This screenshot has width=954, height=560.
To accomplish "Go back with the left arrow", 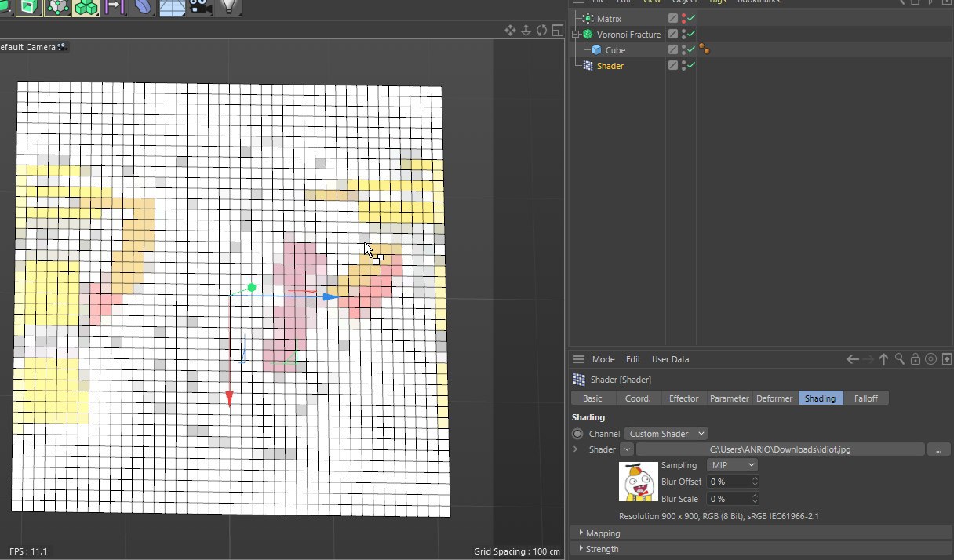I will pyautogui.click(x=853, y=359).
